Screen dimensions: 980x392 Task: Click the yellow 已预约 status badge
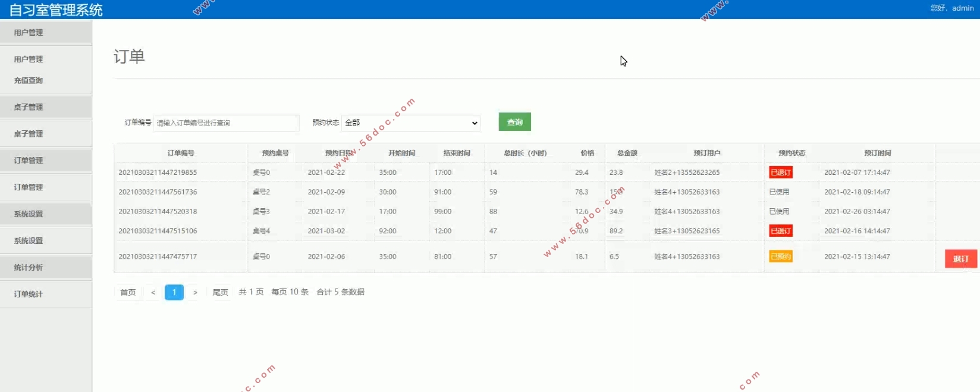[x=780, y=256]
